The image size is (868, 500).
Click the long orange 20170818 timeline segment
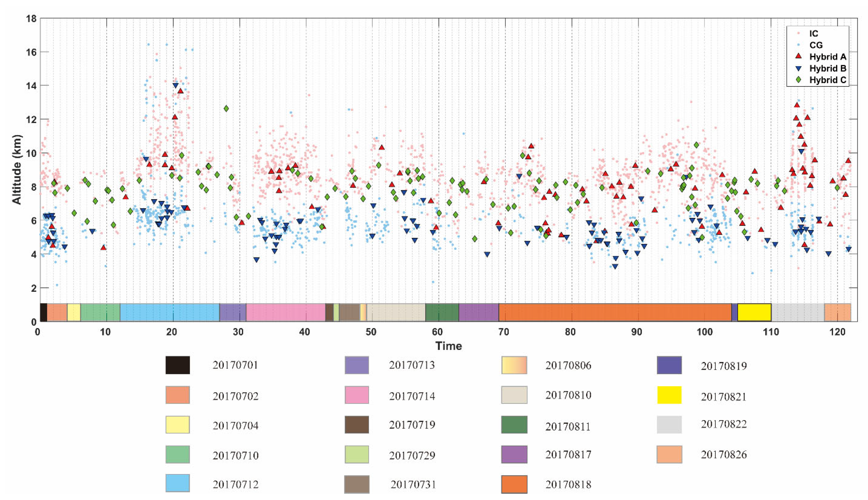coord(615,312)
